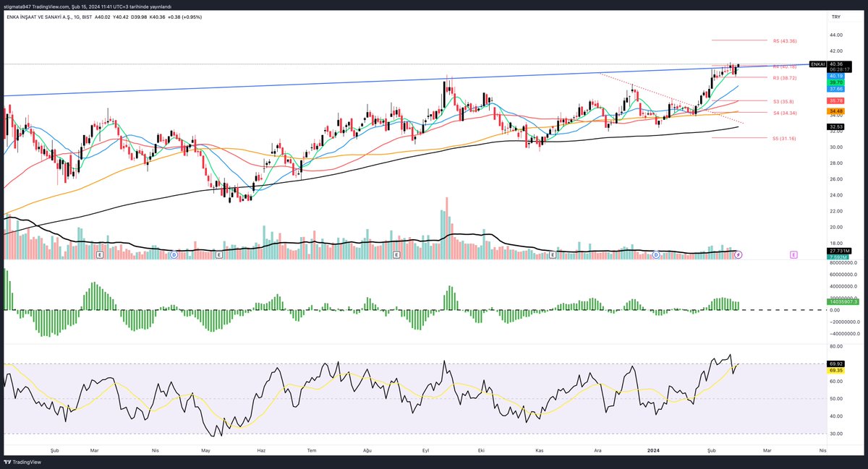Select the R3 (38.72) pivot label
The image size is (868, 469).
785,77
